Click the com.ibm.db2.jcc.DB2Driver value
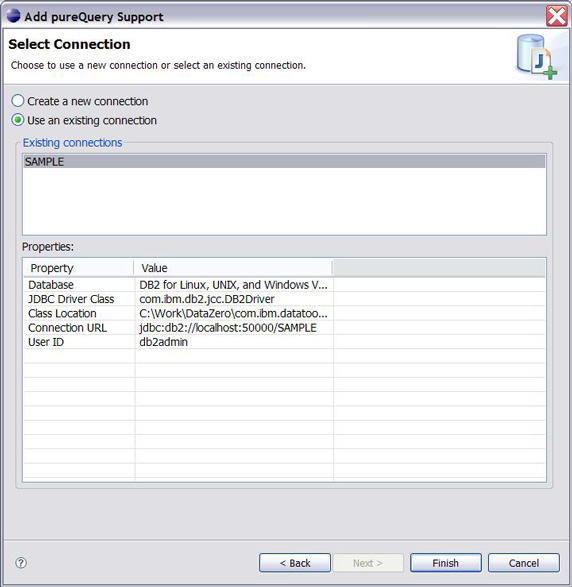The width and height of the screenshot is (572, 587). (x=207, y=299)
